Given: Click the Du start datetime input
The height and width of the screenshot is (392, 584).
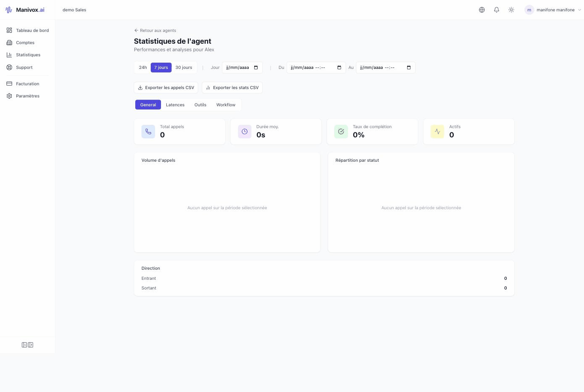Looking at the screenshot, I should [316, 68].
